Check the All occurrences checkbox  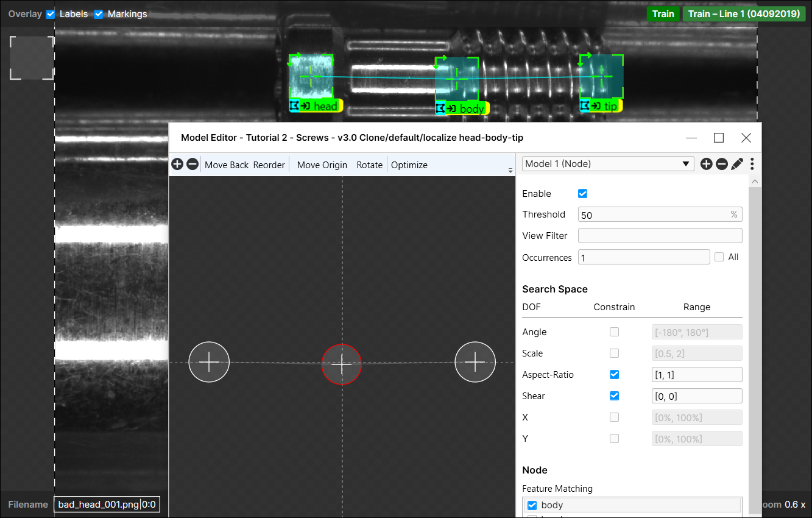[x=719, y=257]
